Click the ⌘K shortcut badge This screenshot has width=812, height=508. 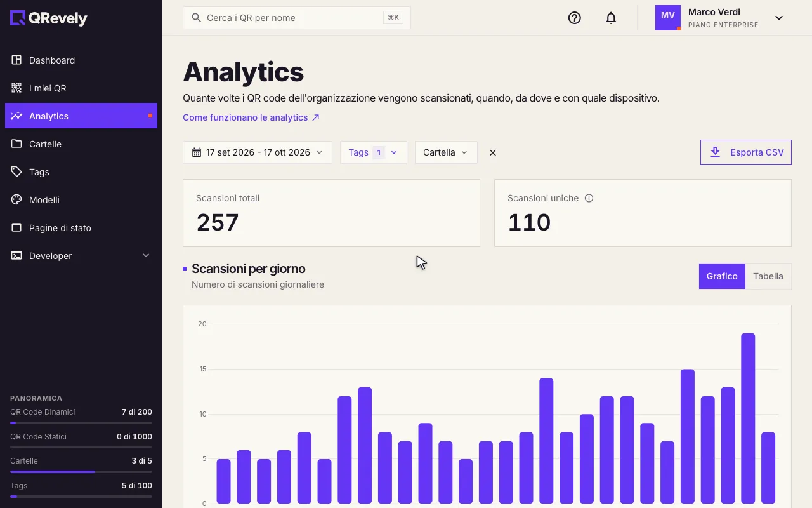393,18
